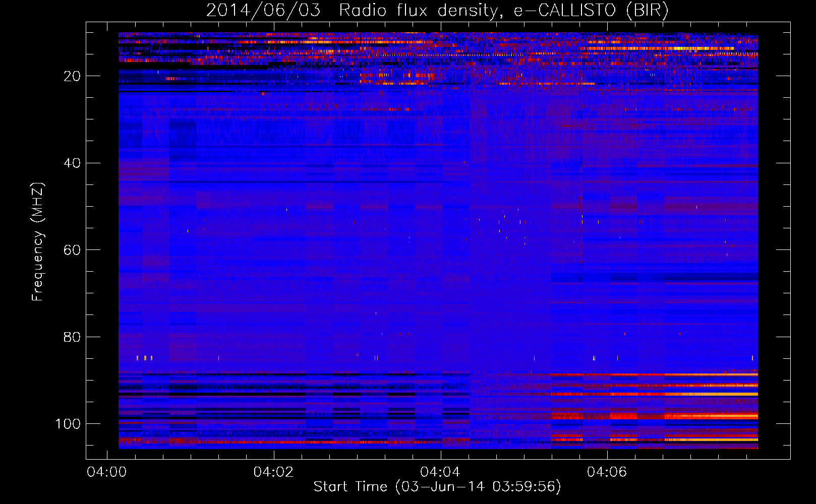The width and height of the screenshot is (816, 504).
Task: Click the '04:00' time tick label
Action: point(106,472)
